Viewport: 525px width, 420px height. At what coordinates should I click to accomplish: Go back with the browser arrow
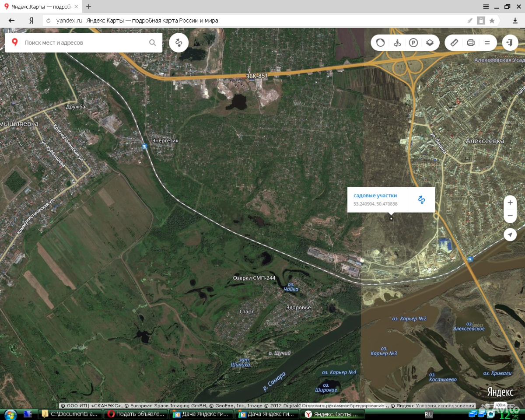(x=11, y=20)
